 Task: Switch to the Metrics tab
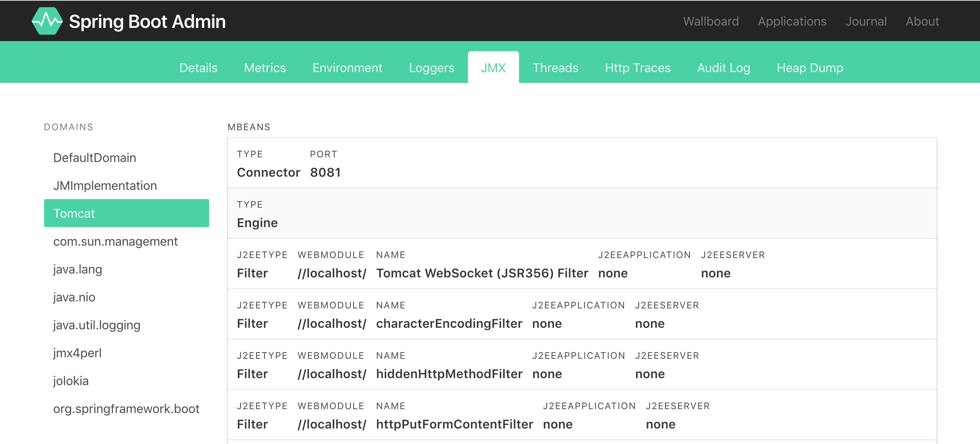click(x=265, y=67)
